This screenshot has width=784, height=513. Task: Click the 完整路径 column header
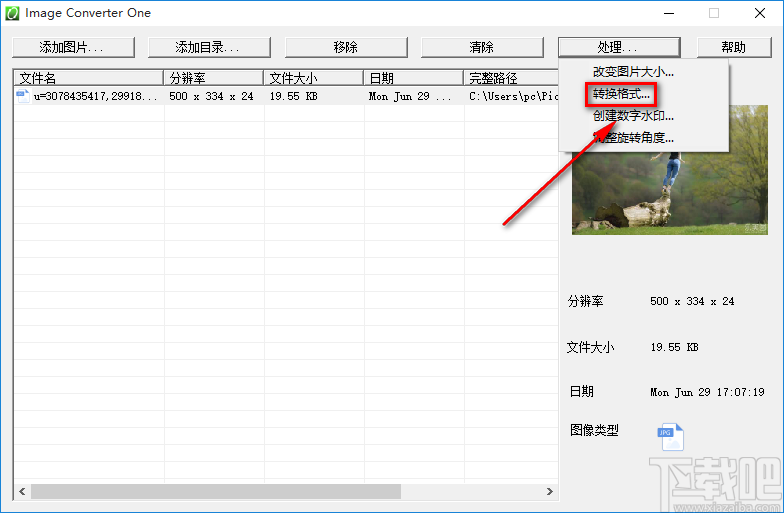511,78
